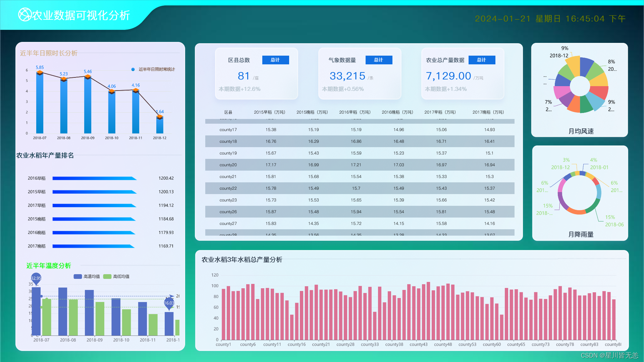Click the 15.1 cell in county19 row
This screenshot has height=362, width=644.
[489, 153]
